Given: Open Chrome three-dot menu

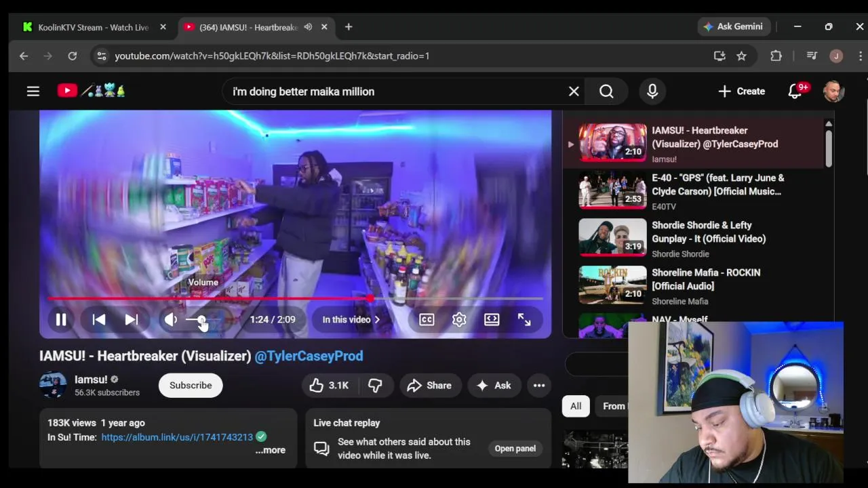Looking at the screenshot, I should coord(860,56).
